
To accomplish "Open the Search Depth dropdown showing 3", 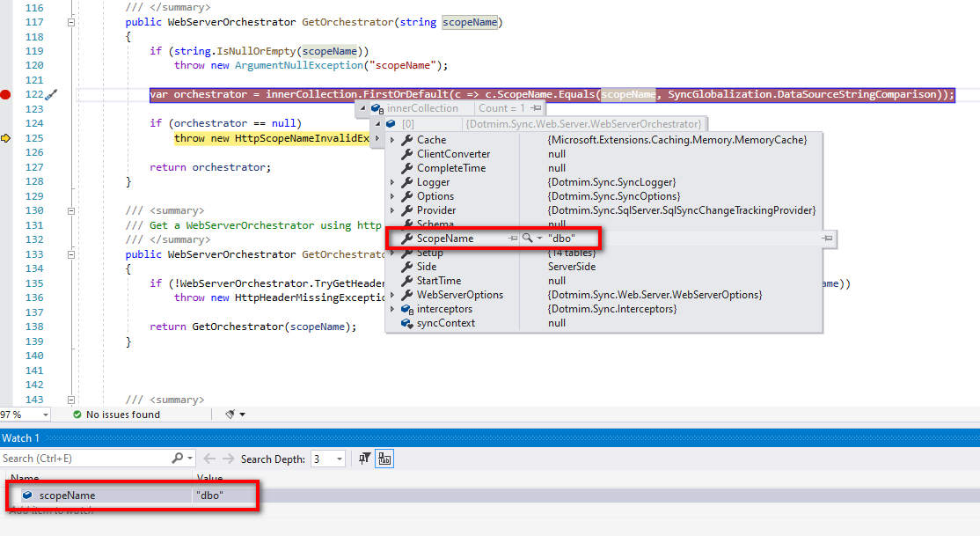I will tap(339, 459).
